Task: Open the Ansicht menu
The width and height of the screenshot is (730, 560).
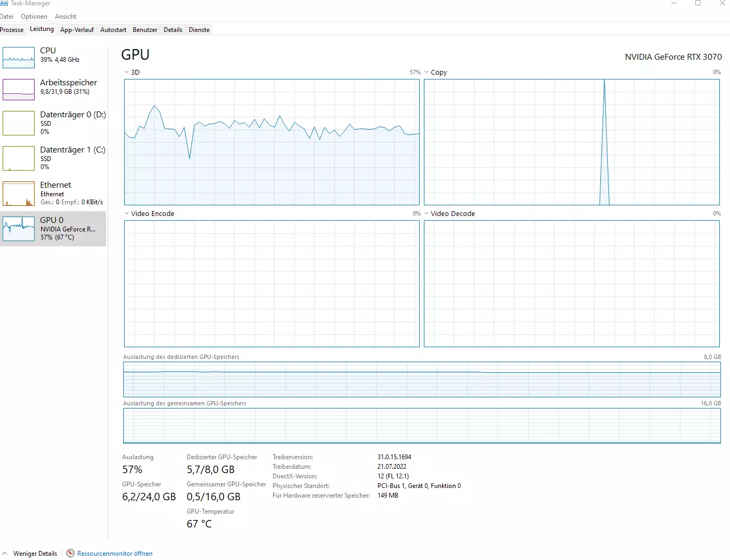Action: (x=66, y=17)
